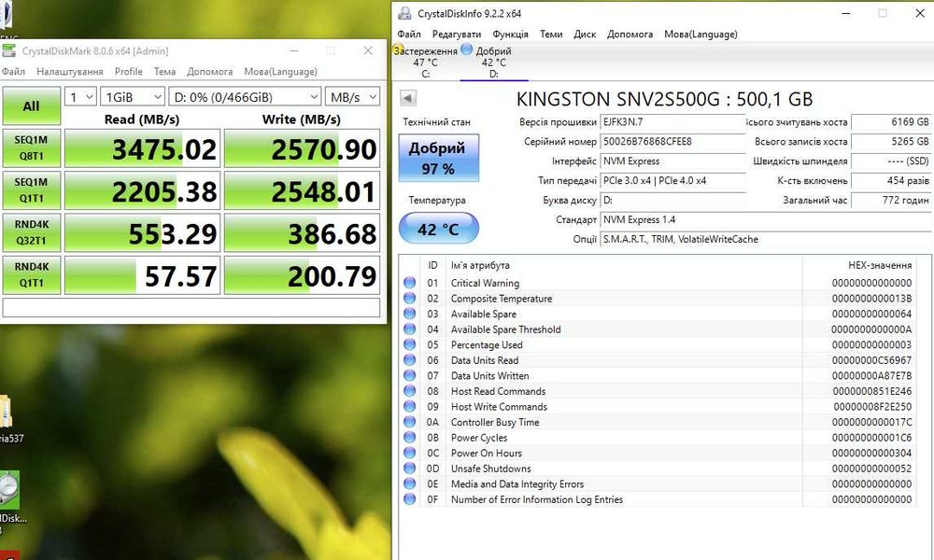Open the desktop folder icon labeled ria537
The height and width of the screenshot is (560, 934).
(6, 412)
